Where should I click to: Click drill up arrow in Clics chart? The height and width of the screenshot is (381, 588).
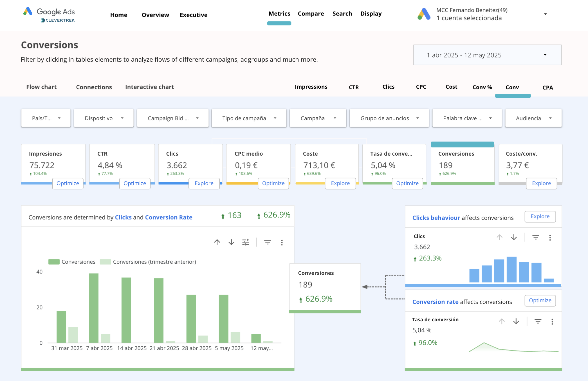click(x=499, y=237)
